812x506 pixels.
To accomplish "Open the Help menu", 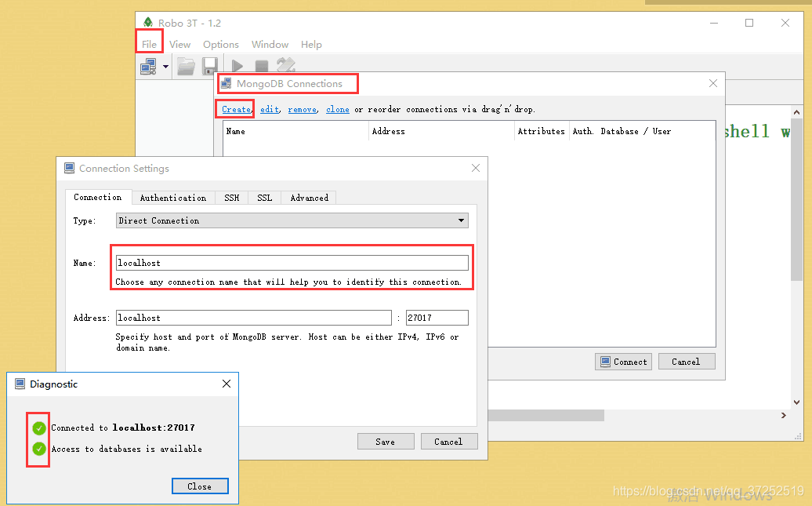I will pos(311,44).
